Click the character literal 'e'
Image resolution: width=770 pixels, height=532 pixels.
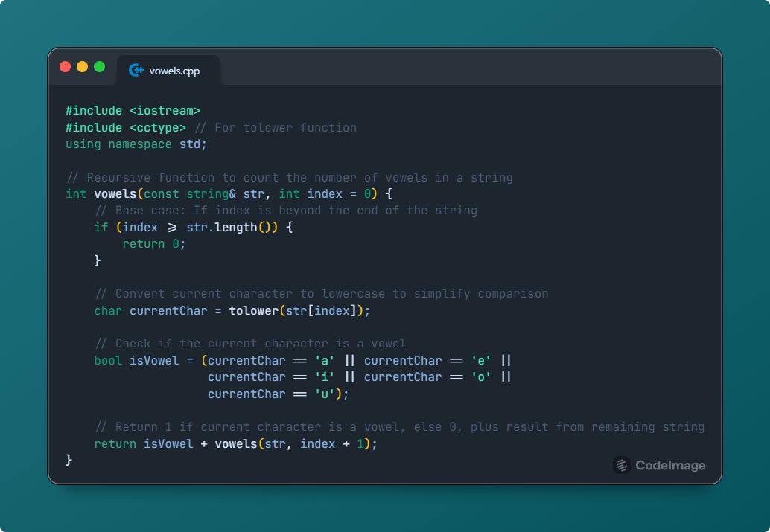click(481, 361)
